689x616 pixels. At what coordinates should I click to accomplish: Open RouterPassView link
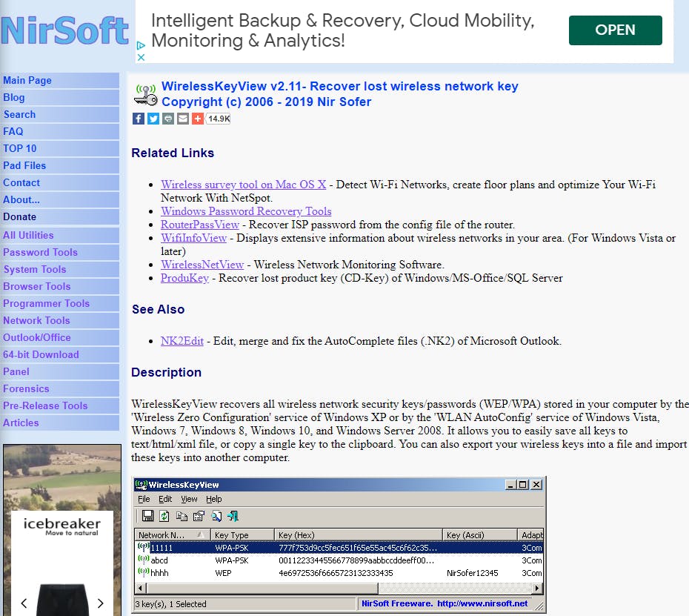coord(200,225)
